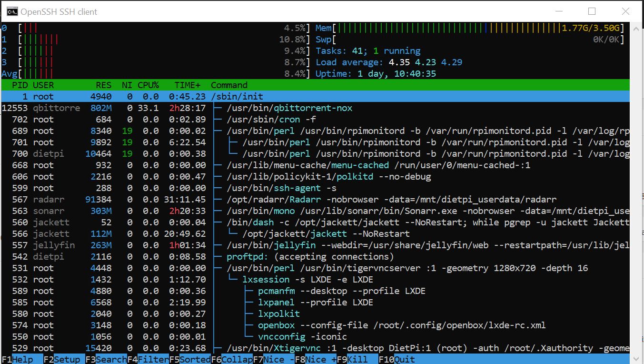This screenshot has height=364, width=644.
Task: Sort by NI column header
Action: (x=127, y=85)
